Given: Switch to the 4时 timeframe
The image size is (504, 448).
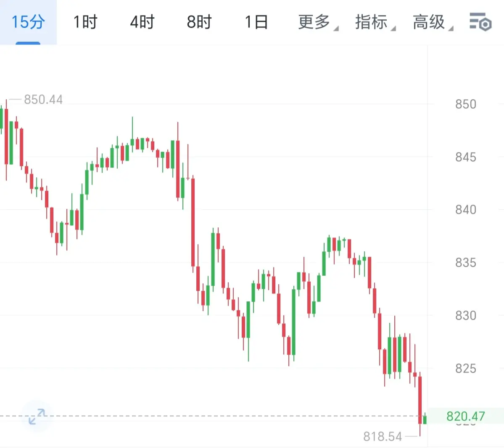Looking at the screenshot, I should (142, 22).
